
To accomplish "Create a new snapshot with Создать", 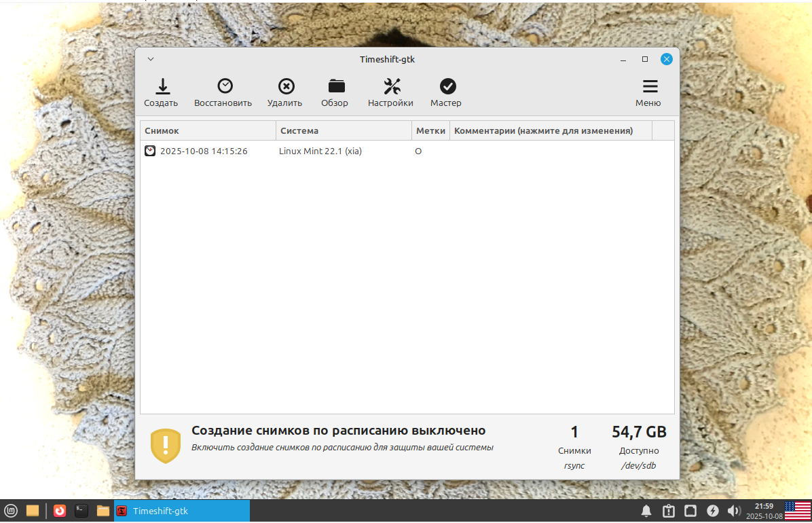I will click(162, 92).
